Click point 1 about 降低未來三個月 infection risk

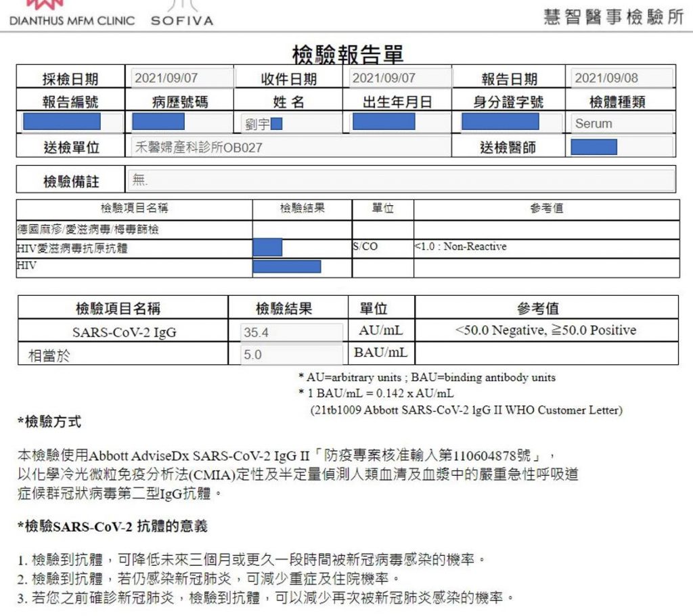click(252, 560)
